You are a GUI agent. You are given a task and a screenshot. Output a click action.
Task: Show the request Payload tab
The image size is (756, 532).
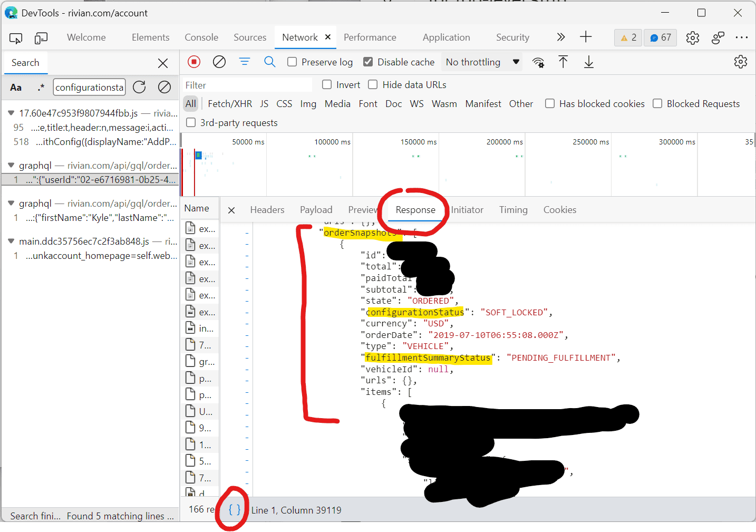click(316, 210)
